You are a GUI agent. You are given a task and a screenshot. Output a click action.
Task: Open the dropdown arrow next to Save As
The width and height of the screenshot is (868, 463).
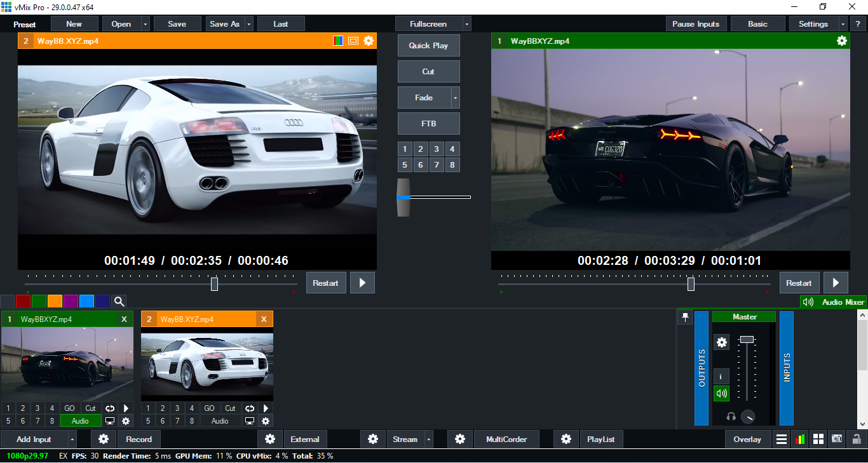click(249, 24)
